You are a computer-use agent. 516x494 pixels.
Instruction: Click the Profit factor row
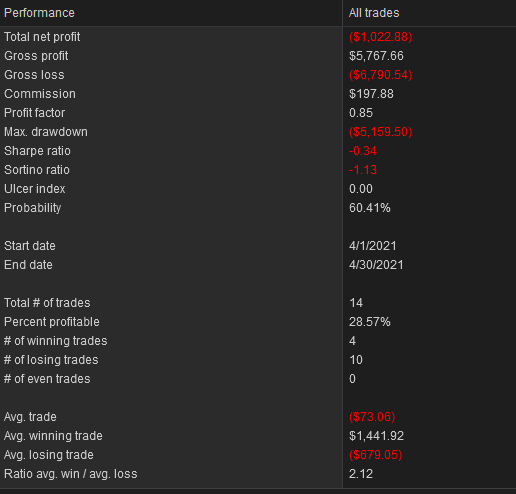(258, 113)
